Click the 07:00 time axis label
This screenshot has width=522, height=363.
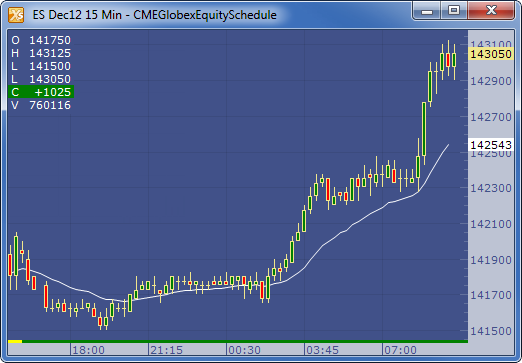coord(400,350)
